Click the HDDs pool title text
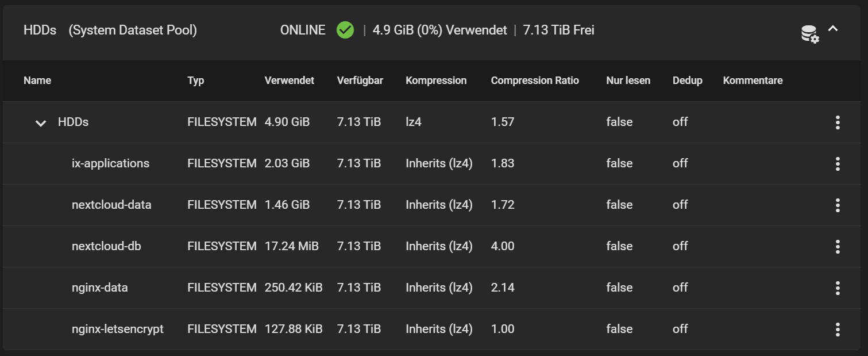The height and width of the screenshot is (356, 868). [x=40, y=30]
